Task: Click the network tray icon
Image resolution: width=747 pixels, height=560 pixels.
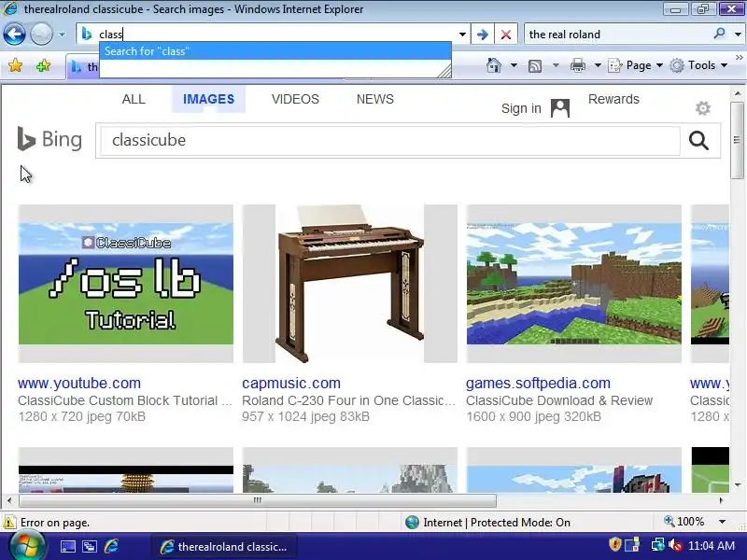Action: 658,545
